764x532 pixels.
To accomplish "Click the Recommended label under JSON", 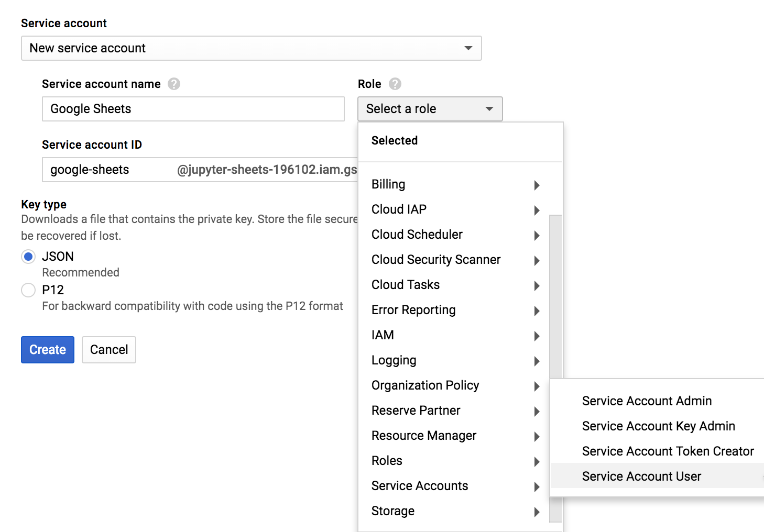I will coord(81,272).
